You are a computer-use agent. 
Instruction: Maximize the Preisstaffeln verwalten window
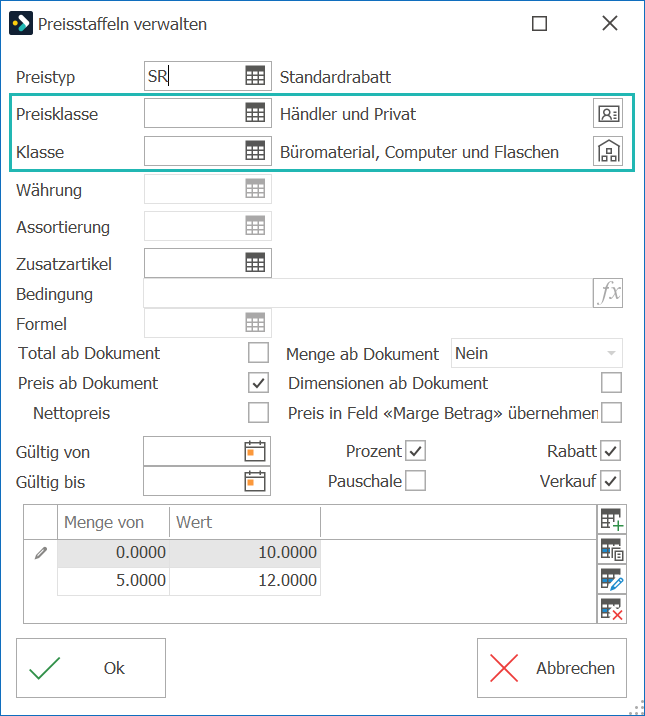click(540, 23)
